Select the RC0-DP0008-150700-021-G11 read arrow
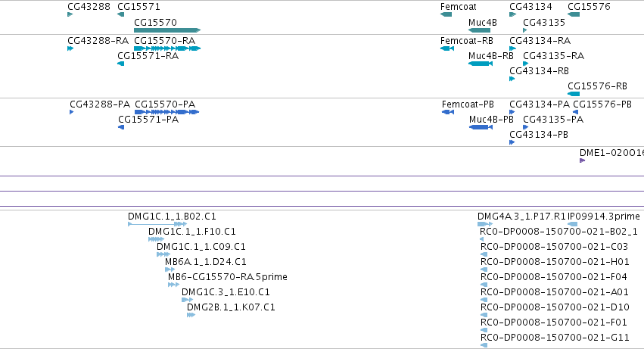644x349 pixels. click(484, 345)
